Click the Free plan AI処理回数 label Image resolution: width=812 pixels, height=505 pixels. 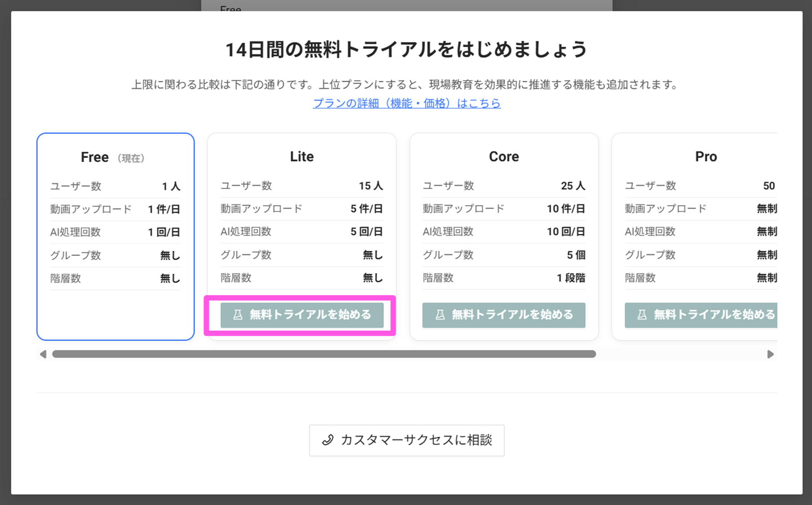coord(75,232)
